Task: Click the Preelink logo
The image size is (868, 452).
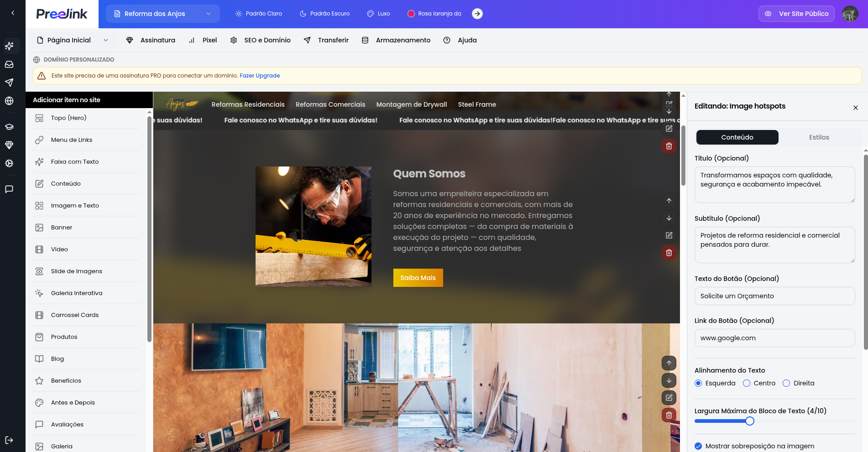Action: click(62, 14)
